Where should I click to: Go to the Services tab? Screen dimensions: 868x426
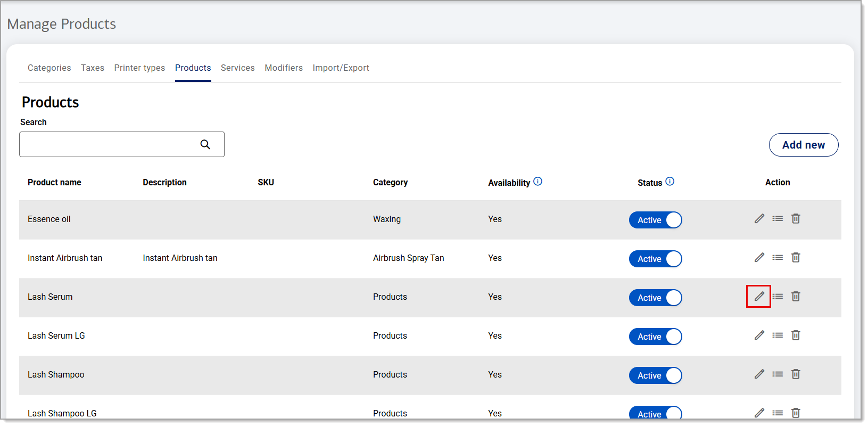tap(238, 68)
